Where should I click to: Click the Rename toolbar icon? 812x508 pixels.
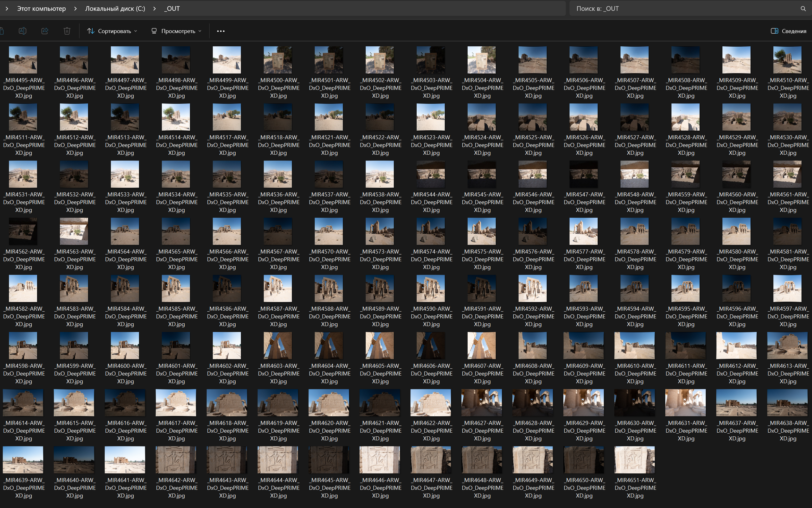(23, 31)
